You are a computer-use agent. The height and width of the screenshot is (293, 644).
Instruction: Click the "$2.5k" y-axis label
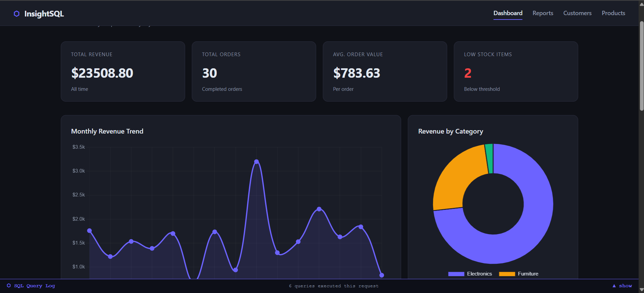(x=79, y=195)
